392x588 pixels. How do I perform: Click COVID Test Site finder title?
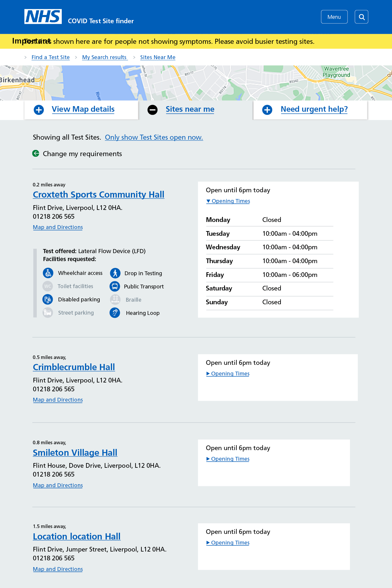[x=101, y=21]
